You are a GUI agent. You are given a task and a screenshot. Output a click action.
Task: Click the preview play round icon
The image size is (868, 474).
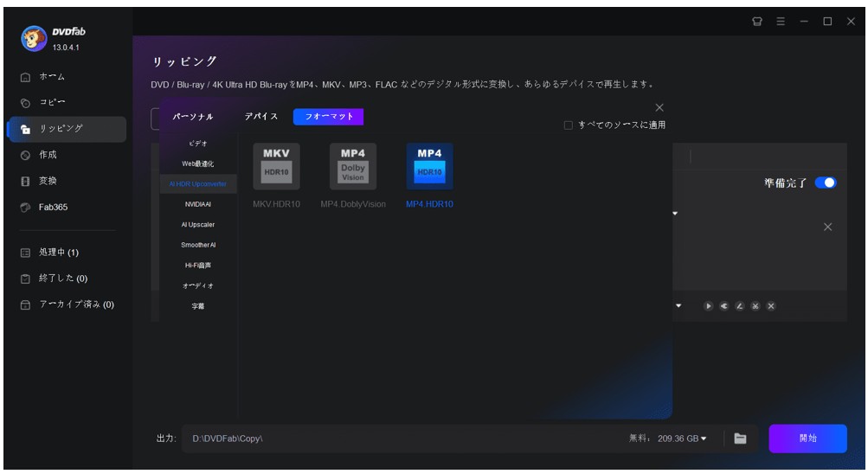point(708,306)
